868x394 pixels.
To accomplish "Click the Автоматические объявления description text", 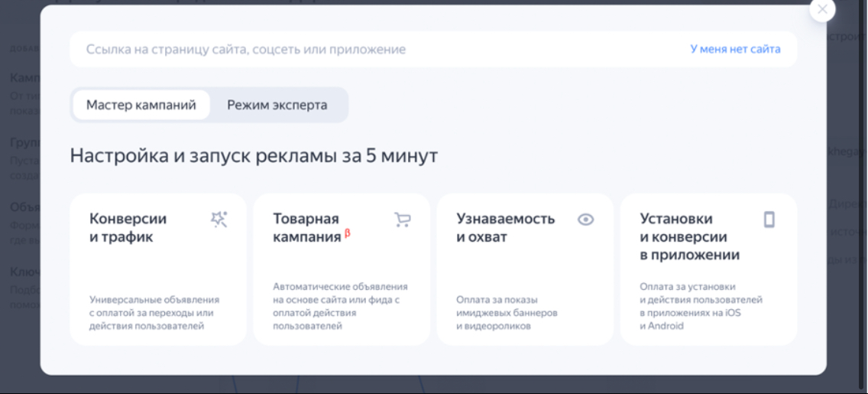I will (x=340, y=306).
